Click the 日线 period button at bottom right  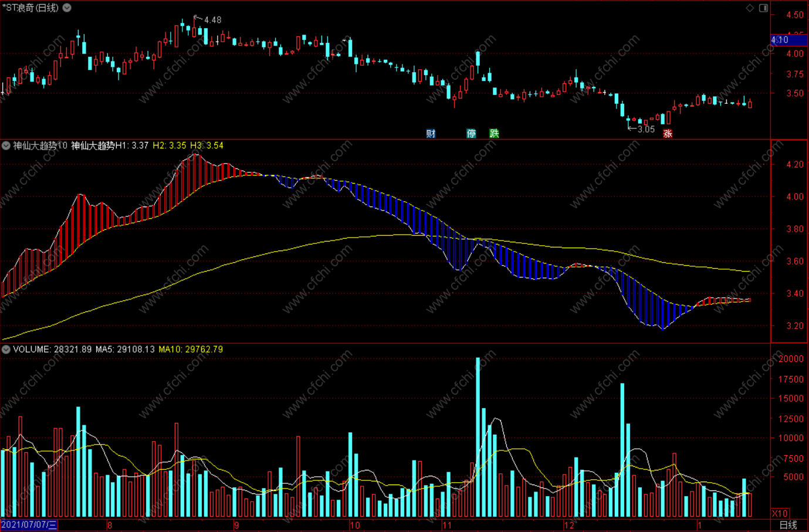point(788,525)
